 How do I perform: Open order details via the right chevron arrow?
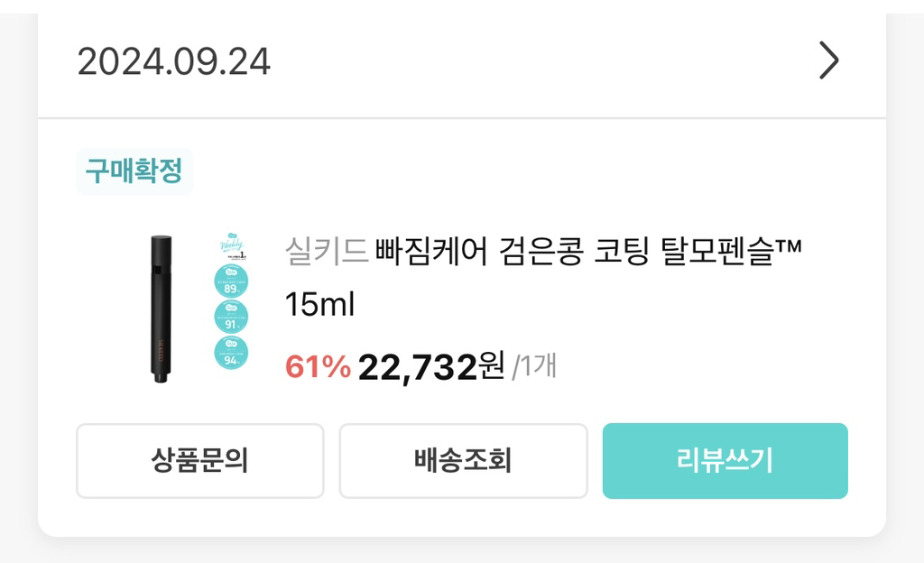pyautogui.click(x=828, y=60)
